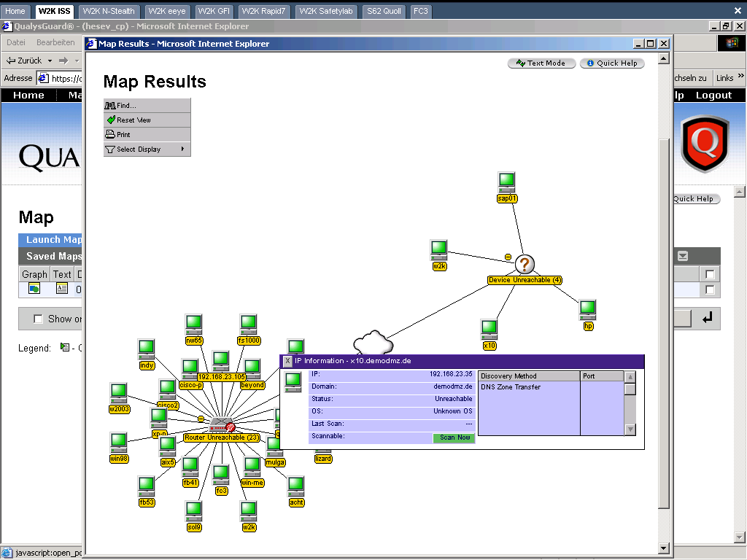Click the Home link in QualysGuard nav
The image size is (747, 560).
click(x=28, y=96)
